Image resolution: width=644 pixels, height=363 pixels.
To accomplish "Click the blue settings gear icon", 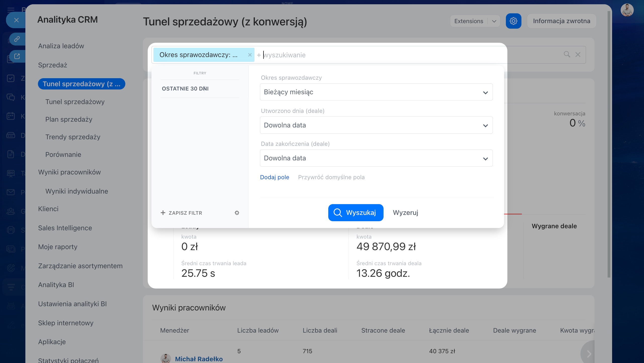I will point(513,21).
